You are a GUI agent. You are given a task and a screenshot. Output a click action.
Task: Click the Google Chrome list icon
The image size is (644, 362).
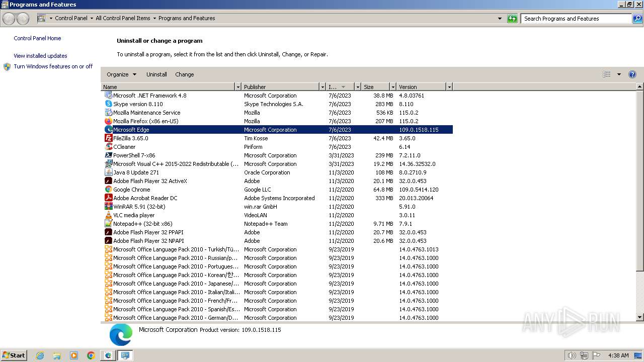pyautogui.click(x=108, y=190)
